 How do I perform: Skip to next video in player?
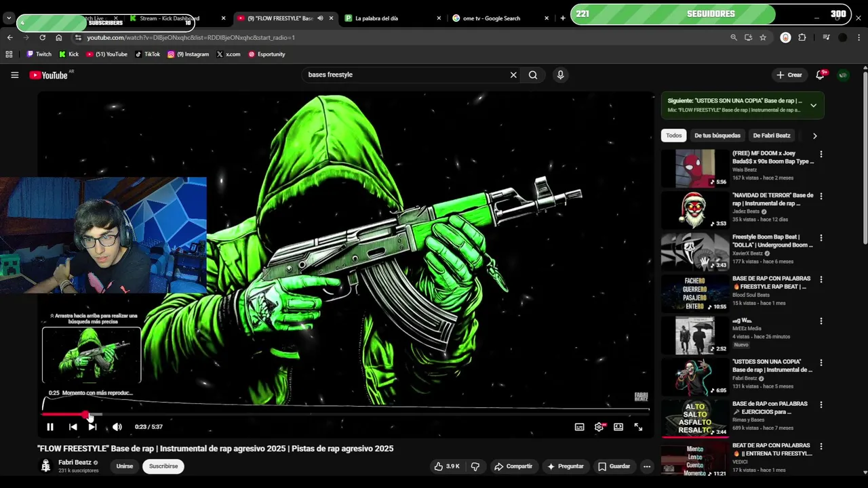click(92, 427)
